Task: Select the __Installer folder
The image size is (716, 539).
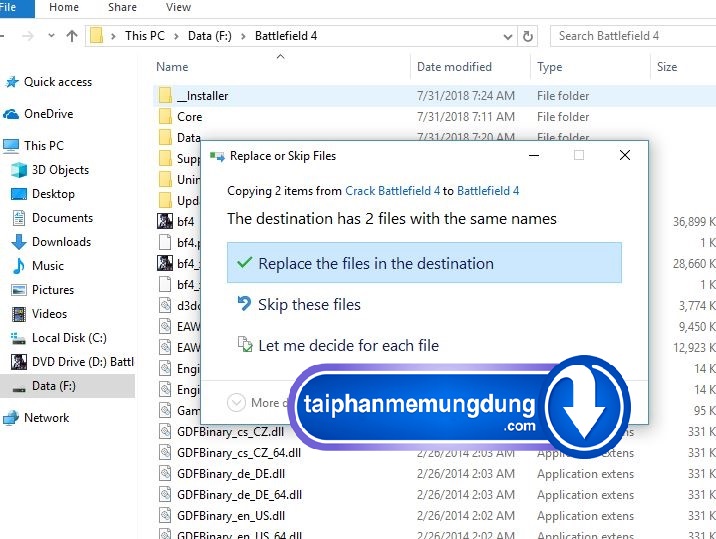Action: pyautogui.click(x=202, y=96)
